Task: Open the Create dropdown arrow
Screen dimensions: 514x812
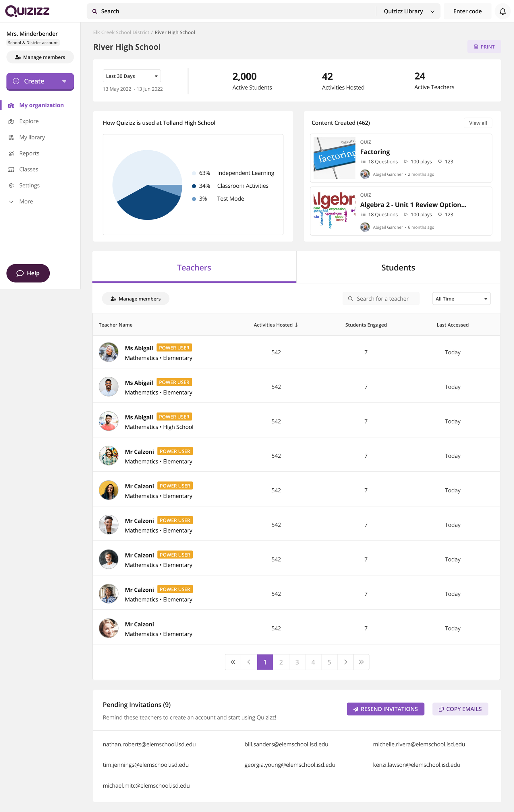Action: pos(64,81)
